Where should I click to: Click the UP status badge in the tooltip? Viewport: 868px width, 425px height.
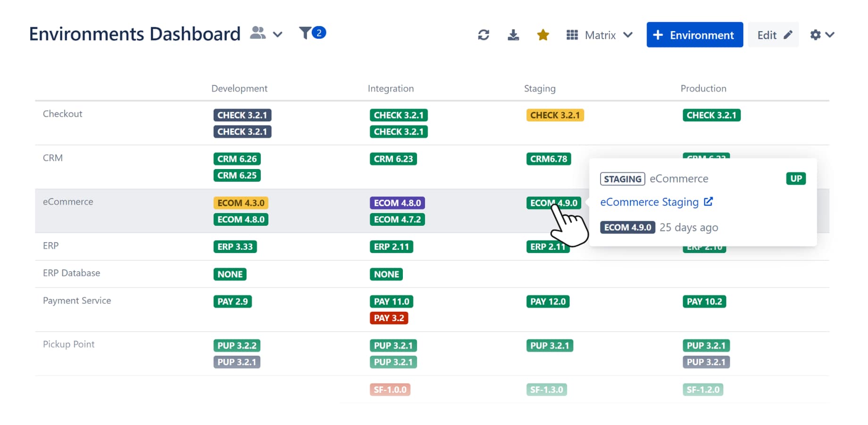(796, 178)
